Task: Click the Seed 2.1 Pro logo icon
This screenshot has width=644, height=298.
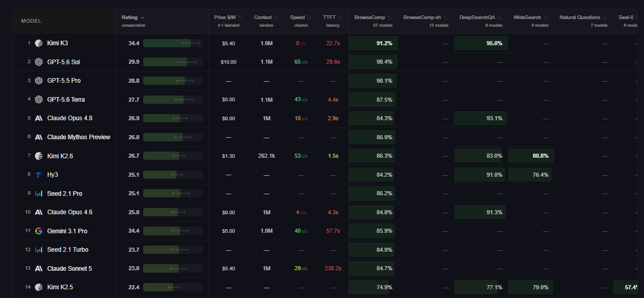Action: point(38,193)
